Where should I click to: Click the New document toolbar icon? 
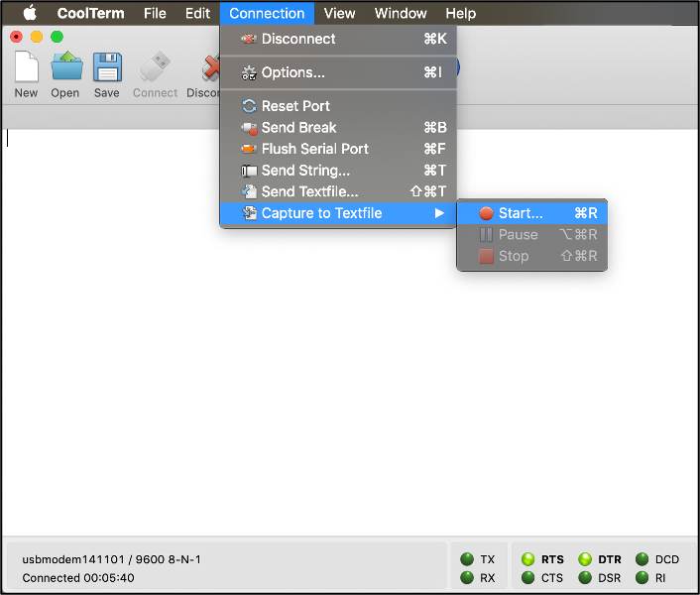(x=26, y=67)
